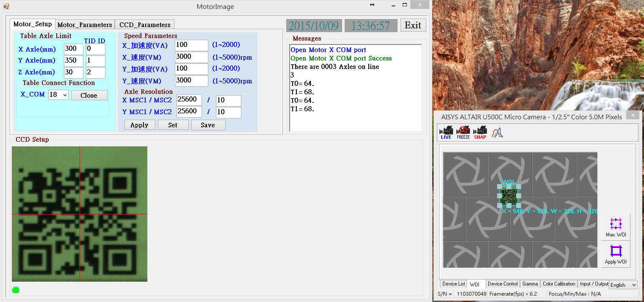
Task: Open the Device Control tab
Action: (503, 284)
